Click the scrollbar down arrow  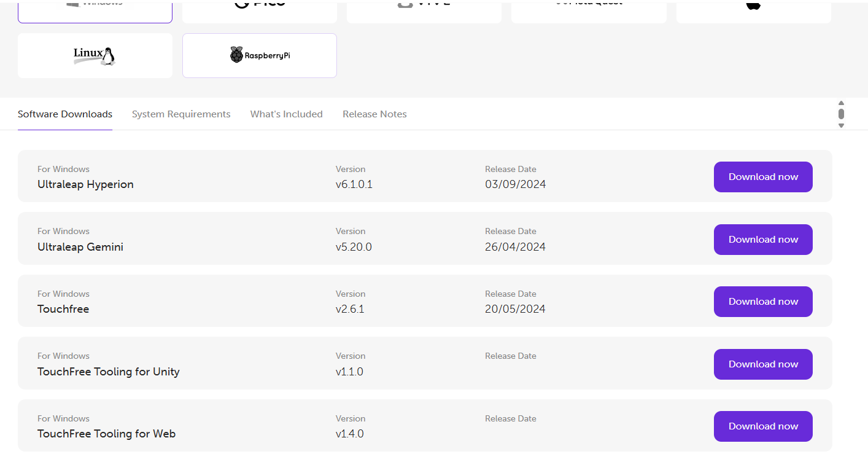(841, 125)
